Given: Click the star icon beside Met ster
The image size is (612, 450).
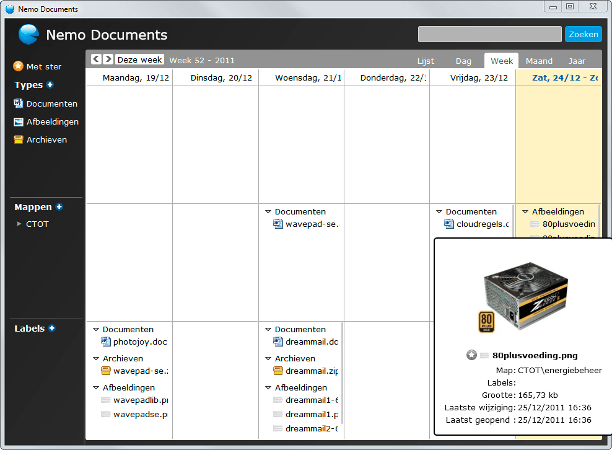Looking at the screenshot, I should (18, 66).
